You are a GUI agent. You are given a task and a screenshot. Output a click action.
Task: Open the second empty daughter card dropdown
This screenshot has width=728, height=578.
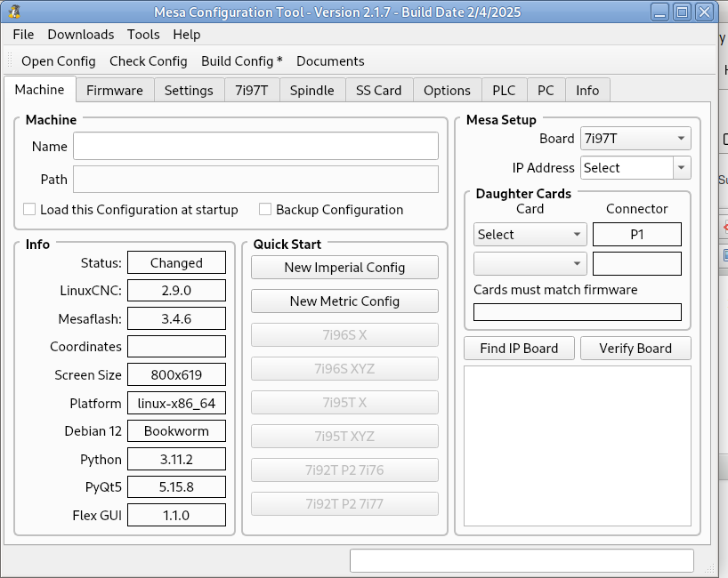point(530,263)
